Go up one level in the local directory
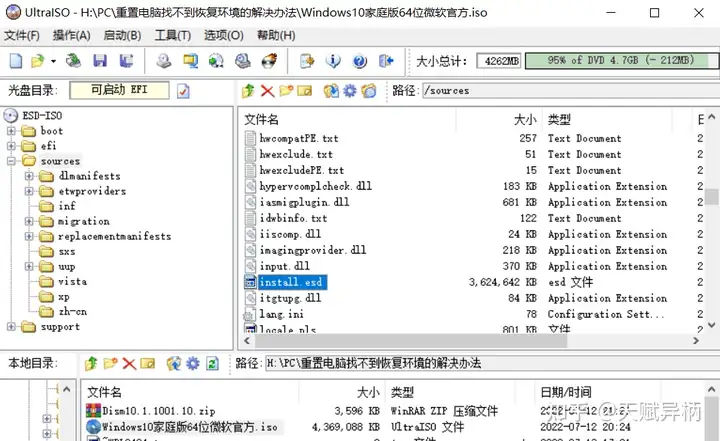Screen dimensions: 720x441 (91, 363)
